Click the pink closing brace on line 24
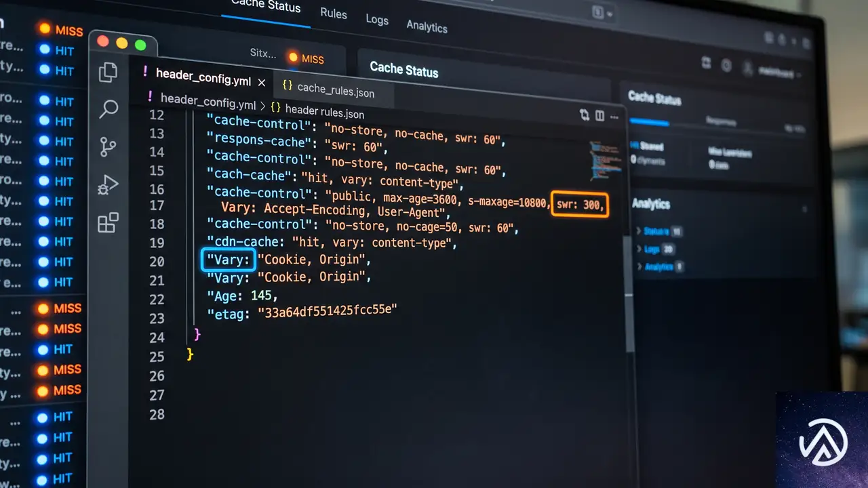Viewport: 868px width, 488px height. (197, 333)
